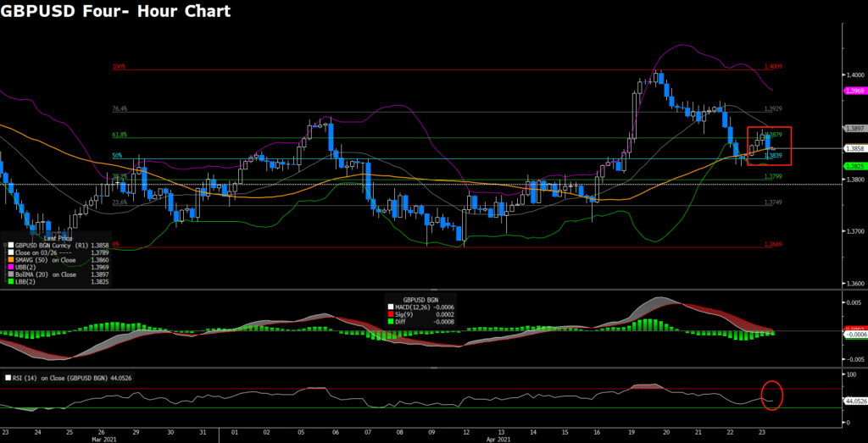The width and height of the screenshot is (868, 443).
Task: Click the magenta 1.3969 price axis tag
Action: (x=854, y=90)
